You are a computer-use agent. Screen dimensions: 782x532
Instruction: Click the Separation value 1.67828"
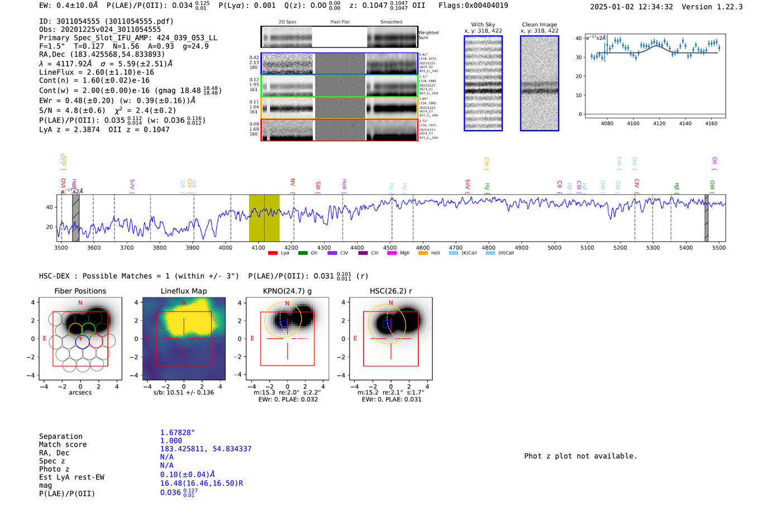point(178,433)
